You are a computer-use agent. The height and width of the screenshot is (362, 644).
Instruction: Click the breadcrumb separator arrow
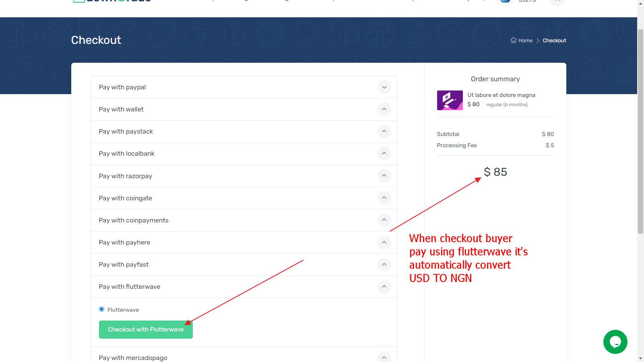pyautogui.click(x=538, y=41)
